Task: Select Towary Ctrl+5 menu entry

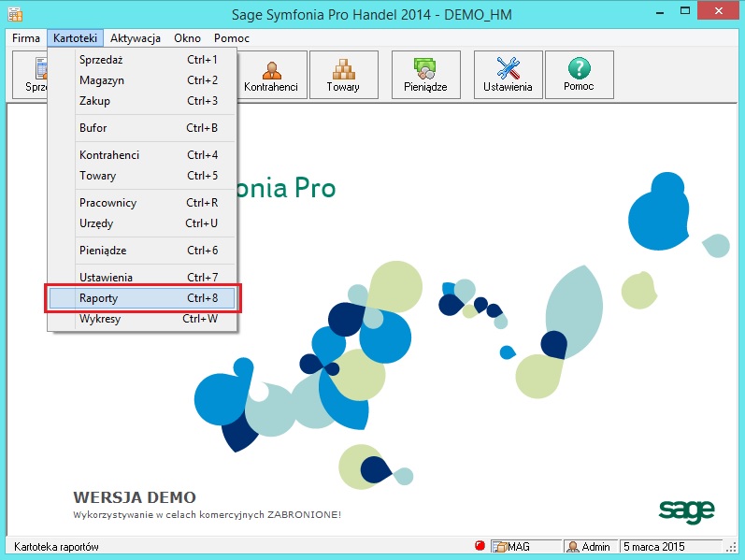Action: [x=142, y=176]
